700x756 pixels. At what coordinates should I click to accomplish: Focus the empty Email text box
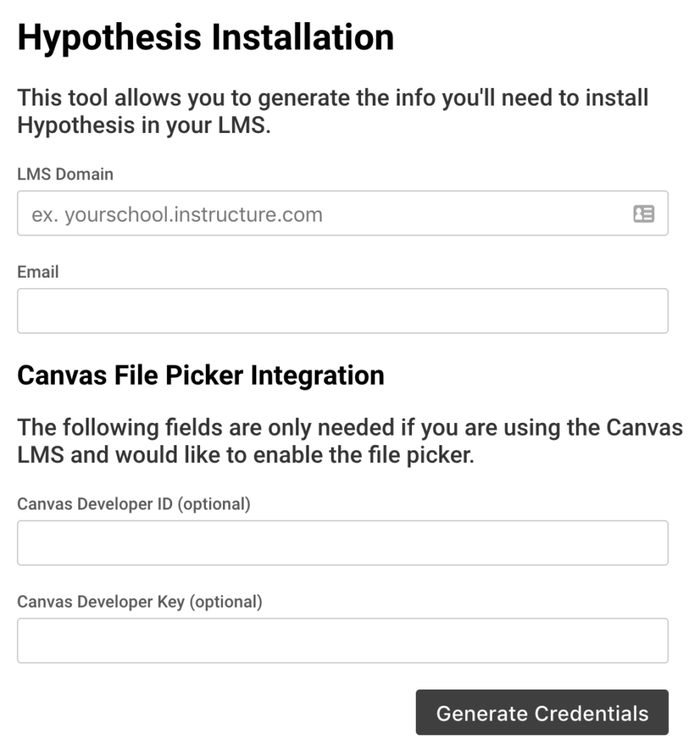click(x=342, y=310)
